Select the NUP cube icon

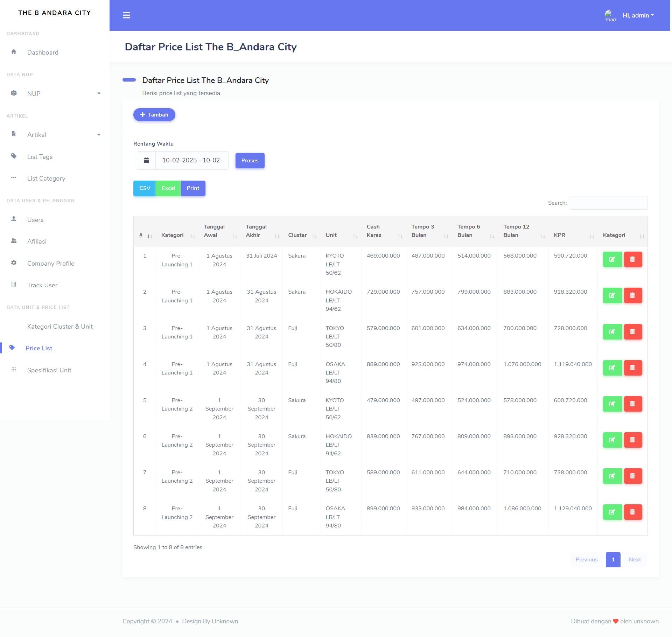coord(14,93)
